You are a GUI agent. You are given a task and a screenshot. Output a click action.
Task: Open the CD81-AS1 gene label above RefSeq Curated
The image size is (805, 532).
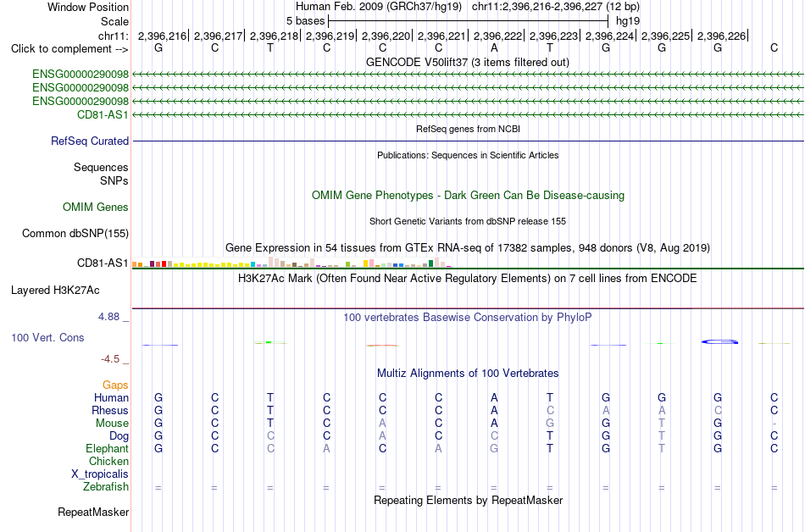(103, 114)
